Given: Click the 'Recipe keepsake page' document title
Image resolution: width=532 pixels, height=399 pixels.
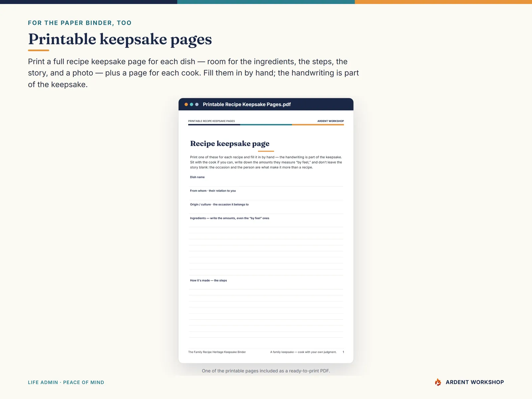Looking at the screenshot, I should [230, 144].
